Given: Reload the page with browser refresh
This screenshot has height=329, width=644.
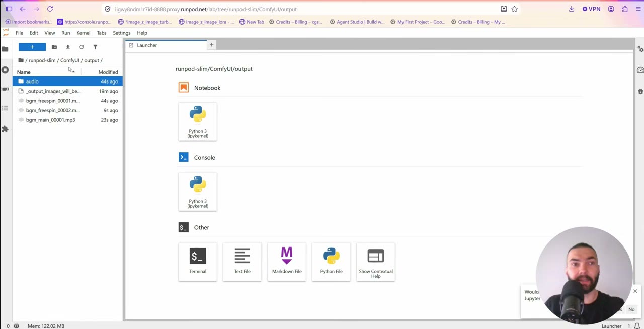Looking at the screenshot, I should tap(50, 9).
